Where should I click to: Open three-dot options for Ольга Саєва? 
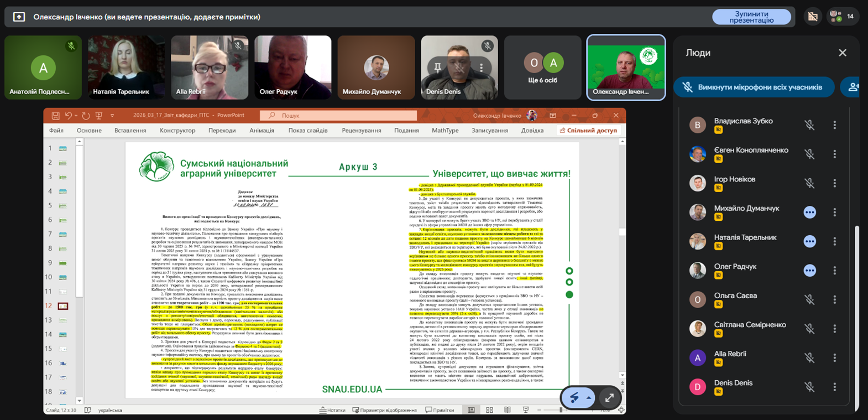tap(834, 299)
